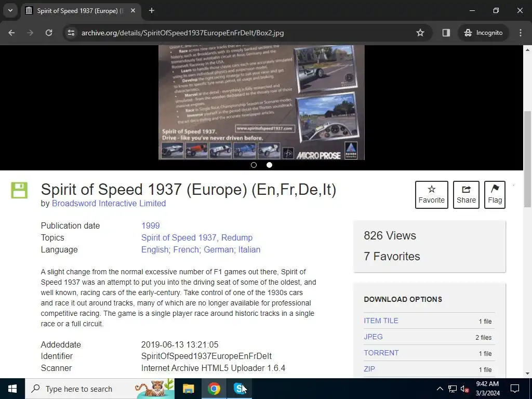532x399 pixels.
Task: Expand the tab search dropdown
Action: (x=10, y=10)
